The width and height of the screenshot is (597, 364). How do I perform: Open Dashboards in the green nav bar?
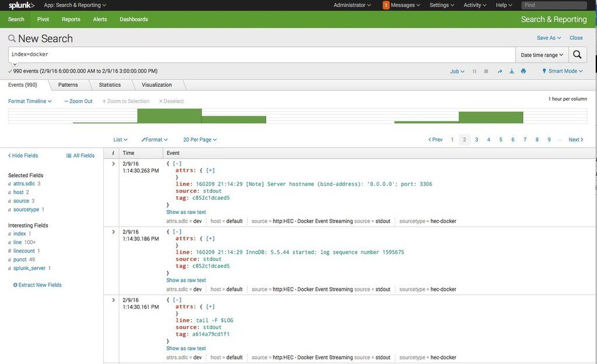click(x=134, y=19)
